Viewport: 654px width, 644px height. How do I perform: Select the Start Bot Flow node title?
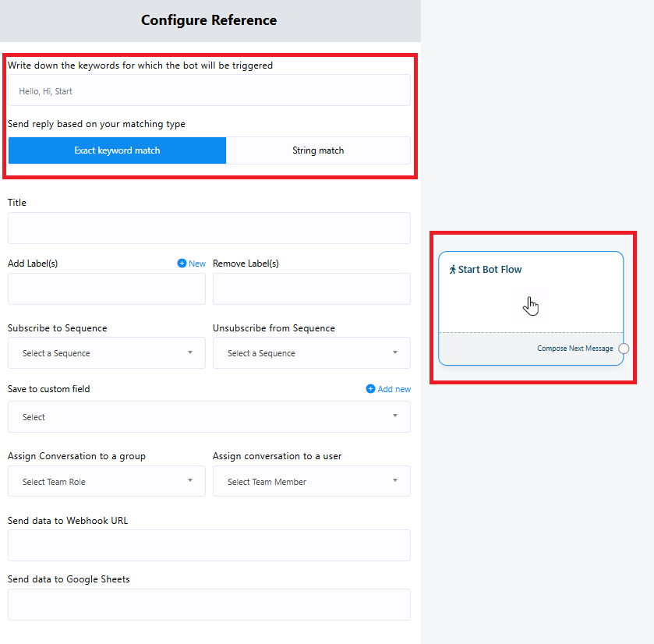[x=490, y=270]
